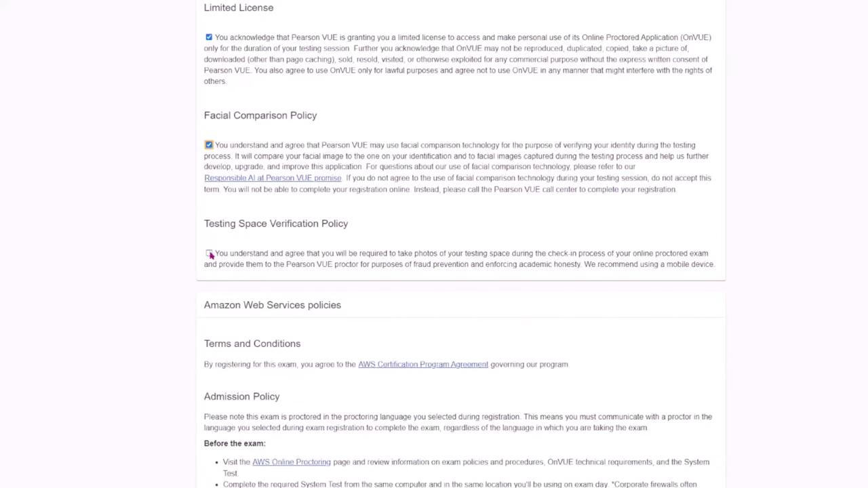This screenshot has height=488, width=868.
Task: Tick the Testing Space Verification checkbox
Action: 209,253
